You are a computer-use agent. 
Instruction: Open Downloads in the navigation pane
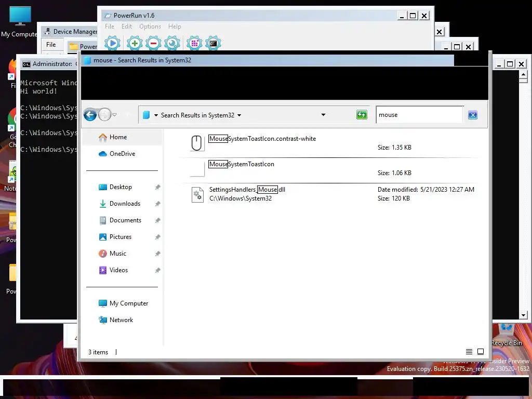[122, 204]
